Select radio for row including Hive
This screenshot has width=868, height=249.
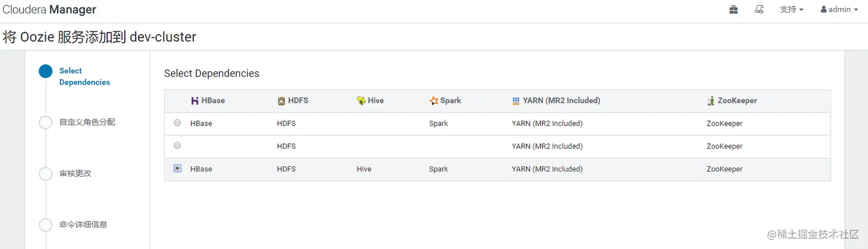point(177,169)
